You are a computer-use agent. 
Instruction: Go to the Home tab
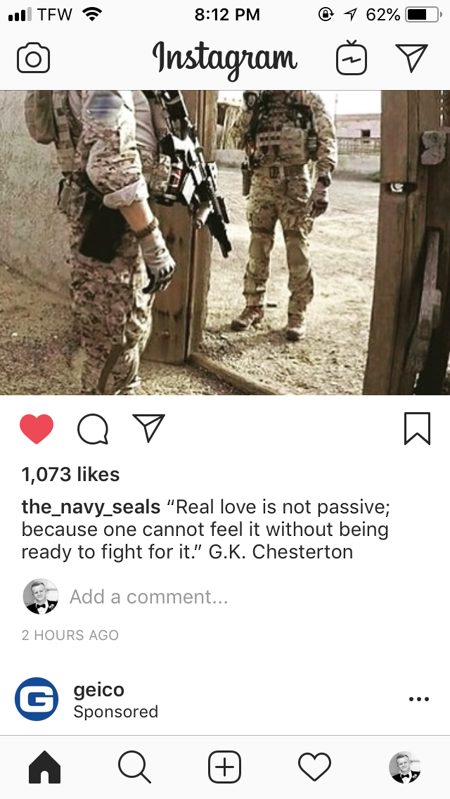[45, 767]
